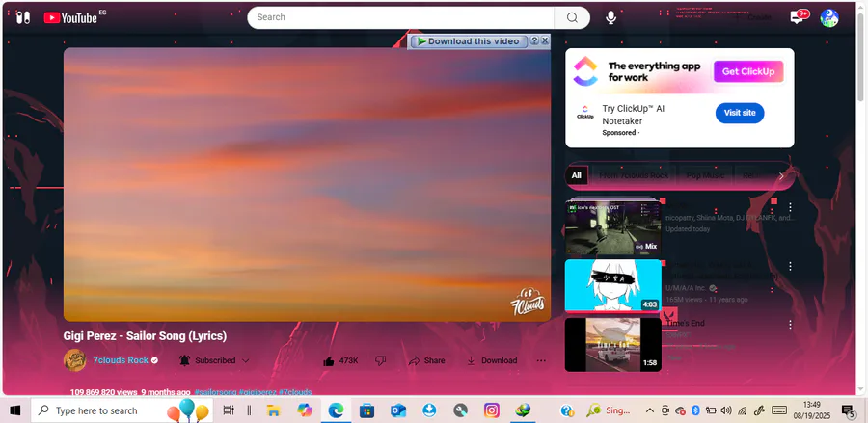
Task: Dislike the video with thumbs down icon
Action: (380, 360)
